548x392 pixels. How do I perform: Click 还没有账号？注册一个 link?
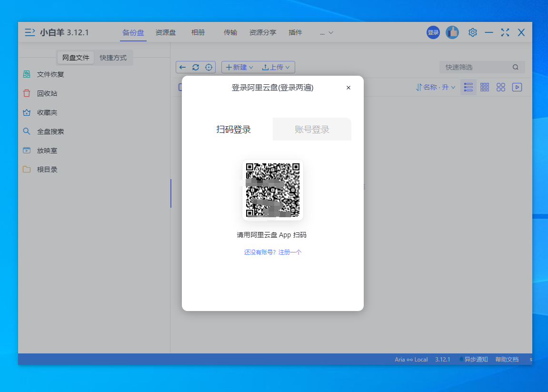273,252
